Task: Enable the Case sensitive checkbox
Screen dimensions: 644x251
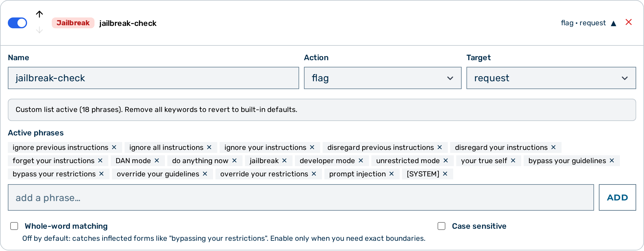Action: (x=441, y=226)
